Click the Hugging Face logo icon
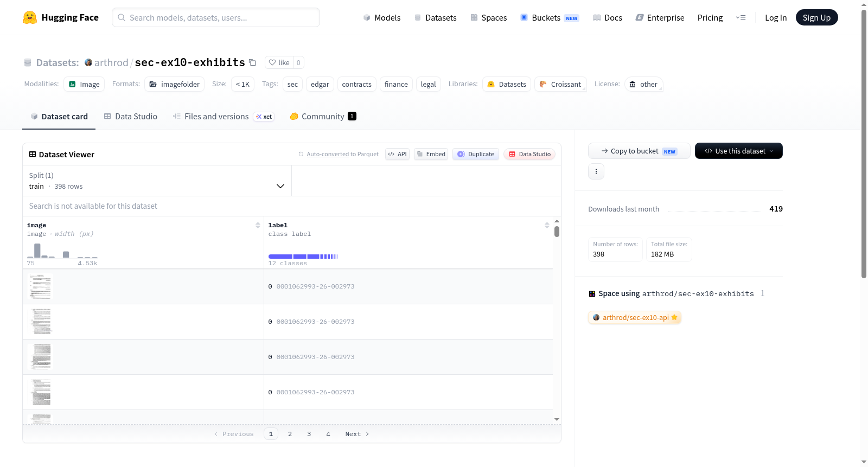 coord(30,17)
